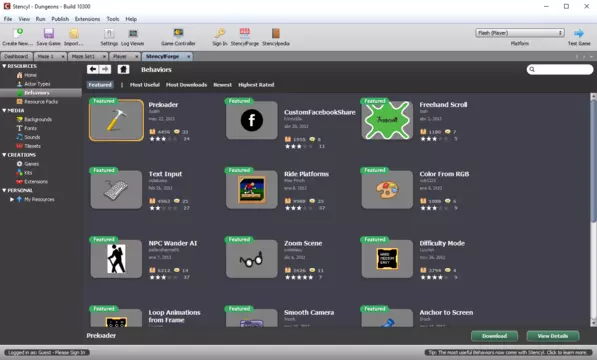This screenshot has height=360, width=597.
Task: Switch to Most Downloads sorting
Action: [x=186, y=85]
